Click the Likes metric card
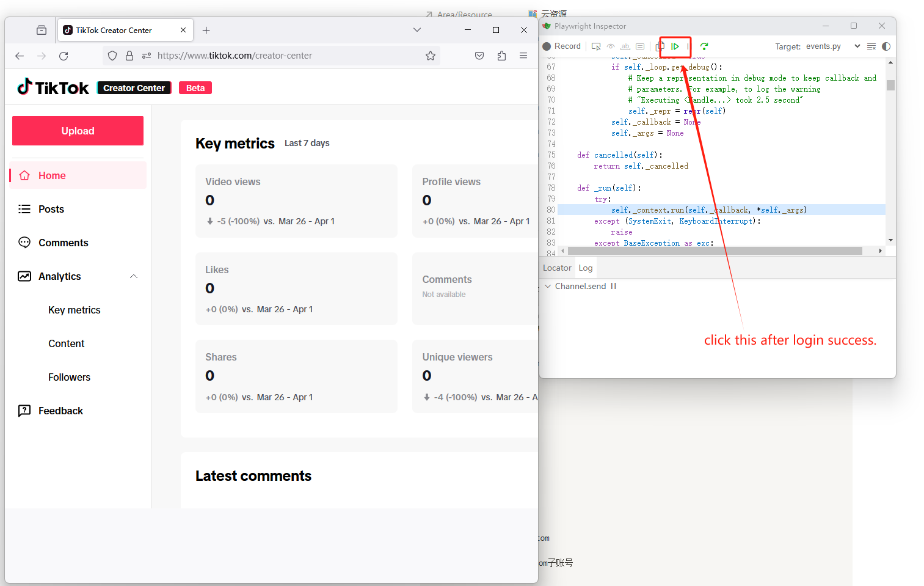Screen dimensions: 924x586 (296, 288)
